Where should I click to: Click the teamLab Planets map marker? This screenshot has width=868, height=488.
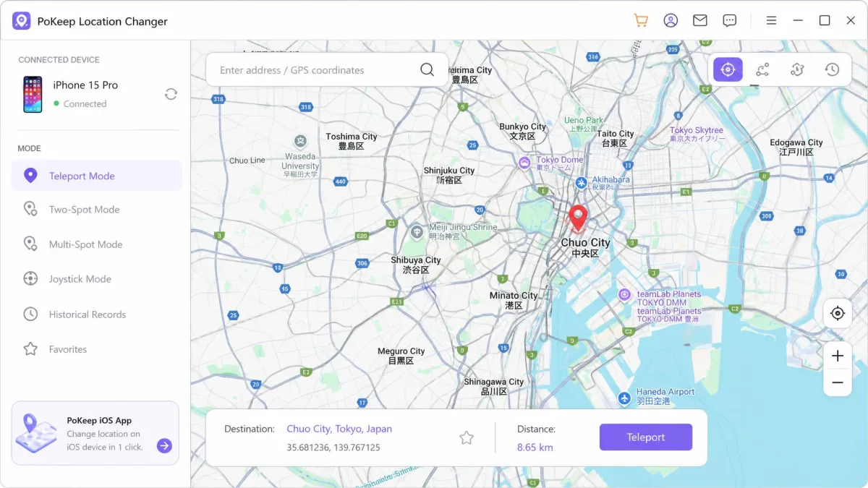point(624,294)
